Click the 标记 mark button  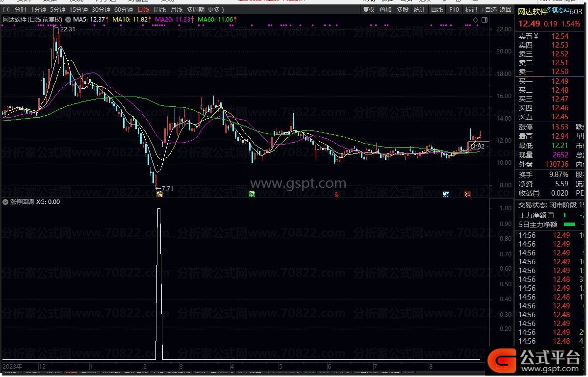(471, 10)
